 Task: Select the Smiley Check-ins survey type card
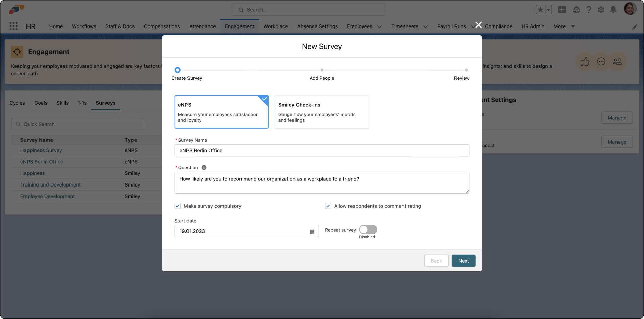tap(322, 112)
